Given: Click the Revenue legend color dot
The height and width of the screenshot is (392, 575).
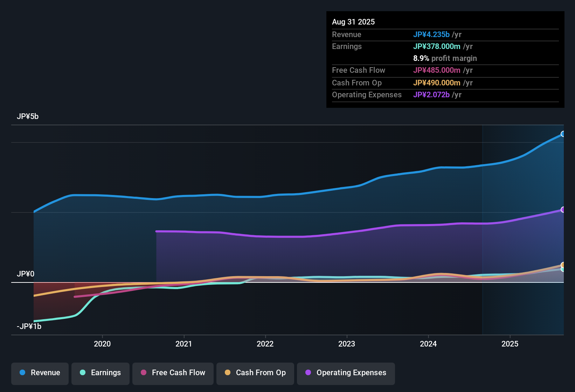Looking at the screenshot, I should pyautogui.click(x=22, y=373).
